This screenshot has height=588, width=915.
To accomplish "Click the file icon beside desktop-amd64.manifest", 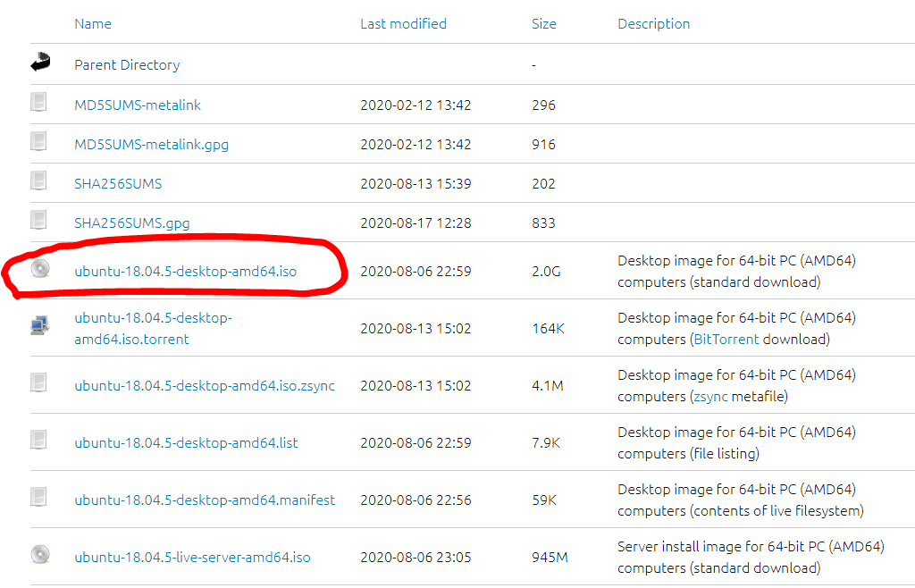I will click(x=38, y=497).
